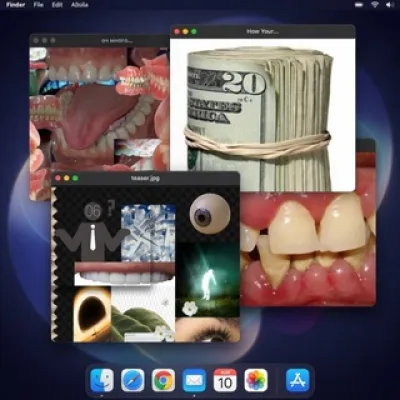Bring the yellow teeth window forward
The height and width of the screenshot is (400, 400).
tap(308, 248)
